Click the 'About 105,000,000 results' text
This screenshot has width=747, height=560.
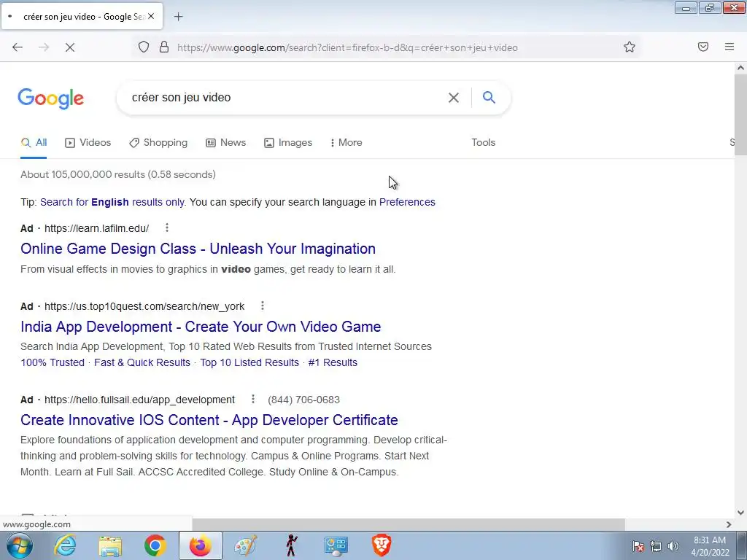(118, 174)
